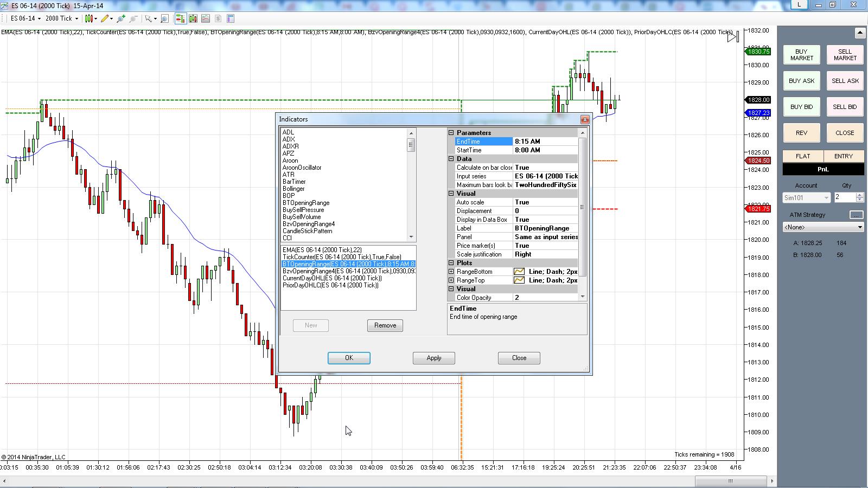Open the ES 06-14 instrument dropdown
Screen dimensions: 868x488
point(25,18)
